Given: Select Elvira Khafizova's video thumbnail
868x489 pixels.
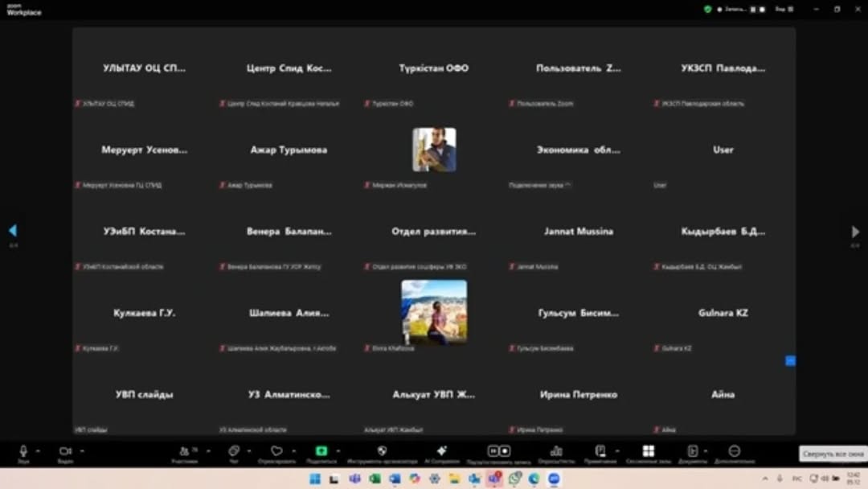Looking at the screenshot, I should point(434,311).
